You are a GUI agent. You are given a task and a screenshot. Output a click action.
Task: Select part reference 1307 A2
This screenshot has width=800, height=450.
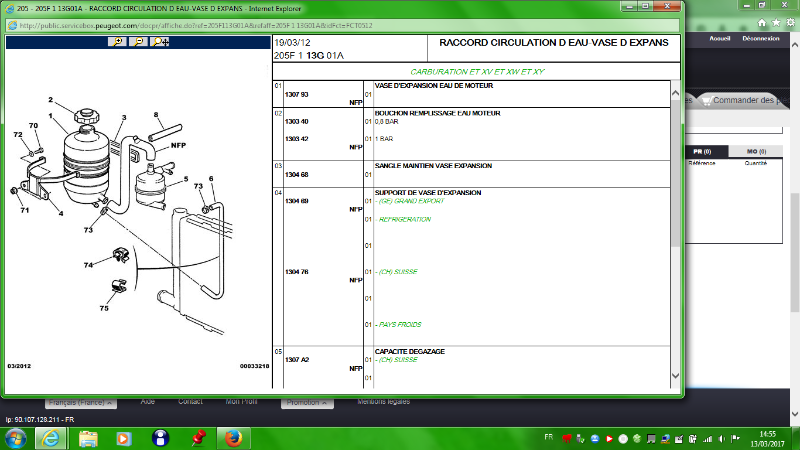tap(297, 360)
